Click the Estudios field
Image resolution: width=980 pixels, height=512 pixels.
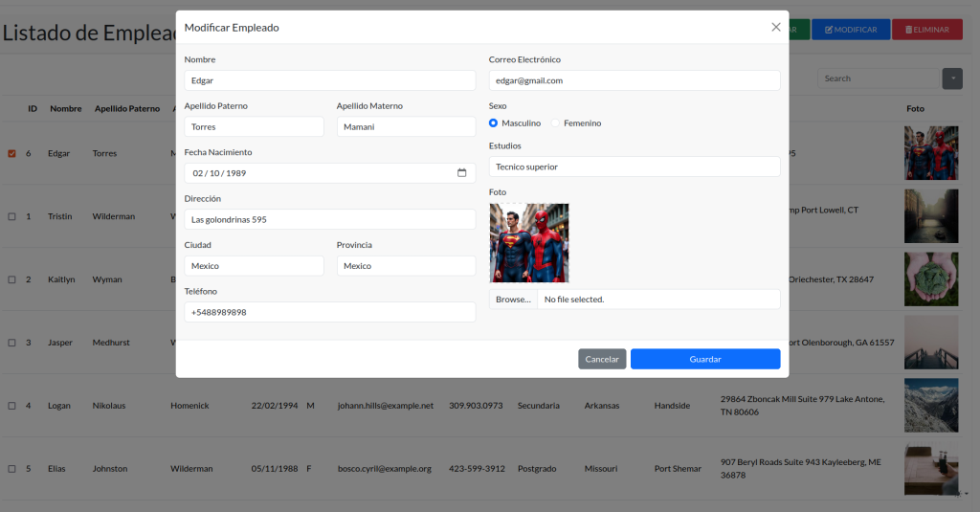tap(635, 167)
